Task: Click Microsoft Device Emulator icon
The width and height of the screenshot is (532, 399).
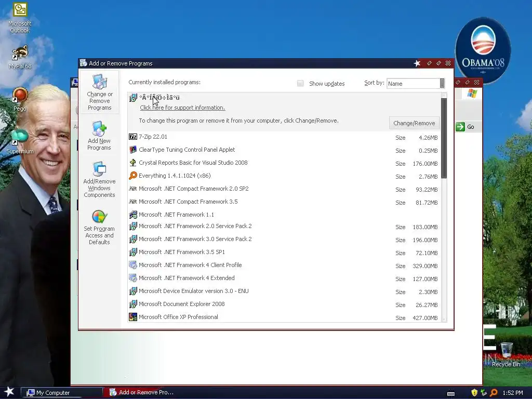Action: click(x=133, y=291)
